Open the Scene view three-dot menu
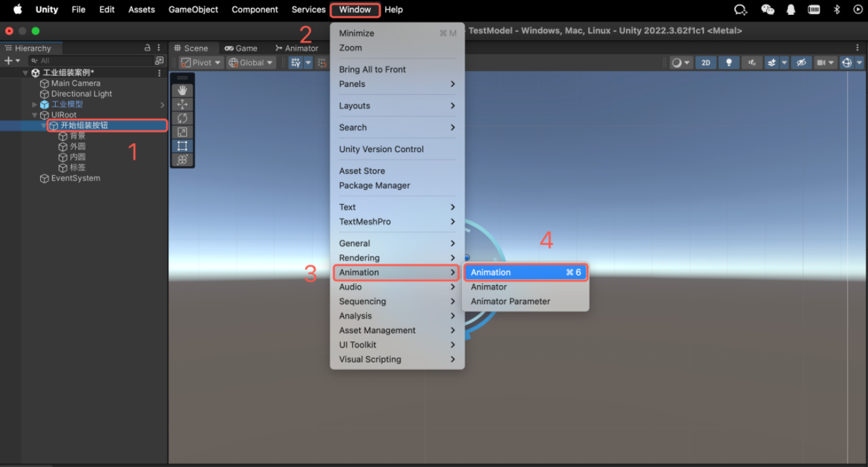This screenshot has width=868, height=467. tap(857, 48)
